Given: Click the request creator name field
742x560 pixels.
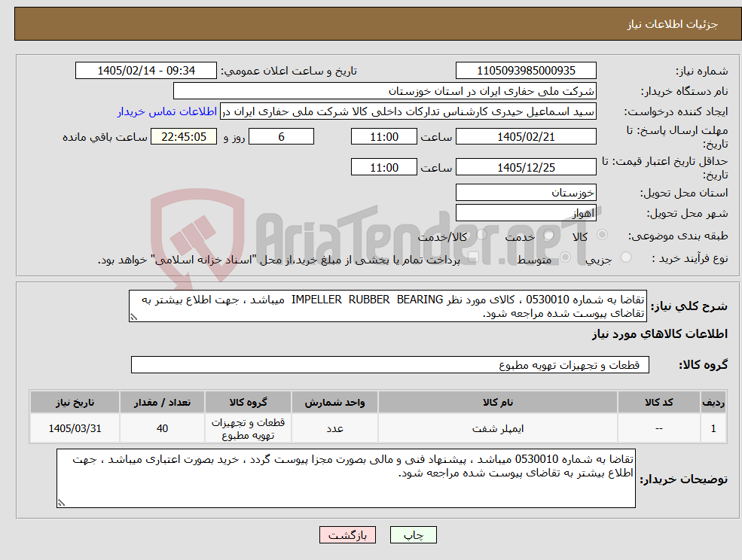Looking at the screenshot, I should [408, 111].
